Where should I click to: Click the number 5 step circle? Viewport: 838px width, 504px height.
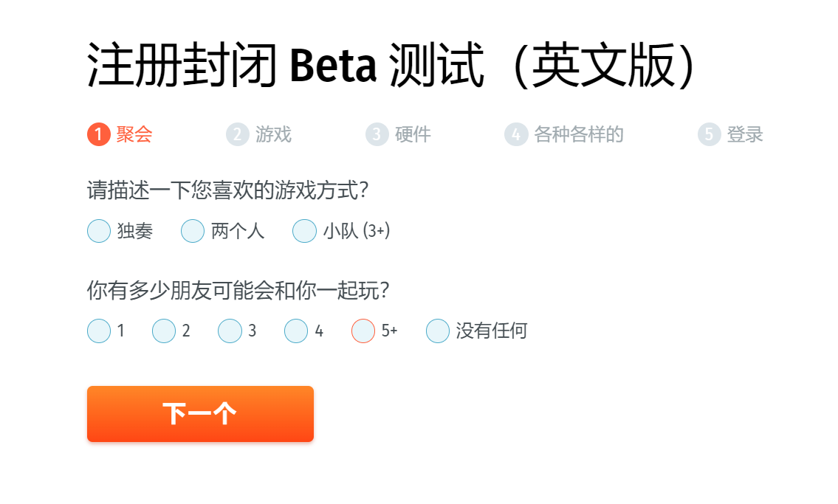709,134
